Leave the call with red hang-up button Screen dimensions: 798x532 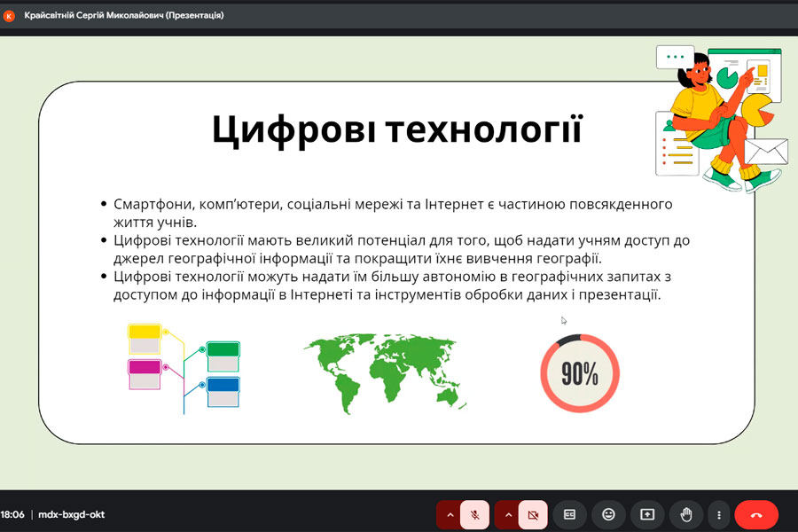[756, 514]
